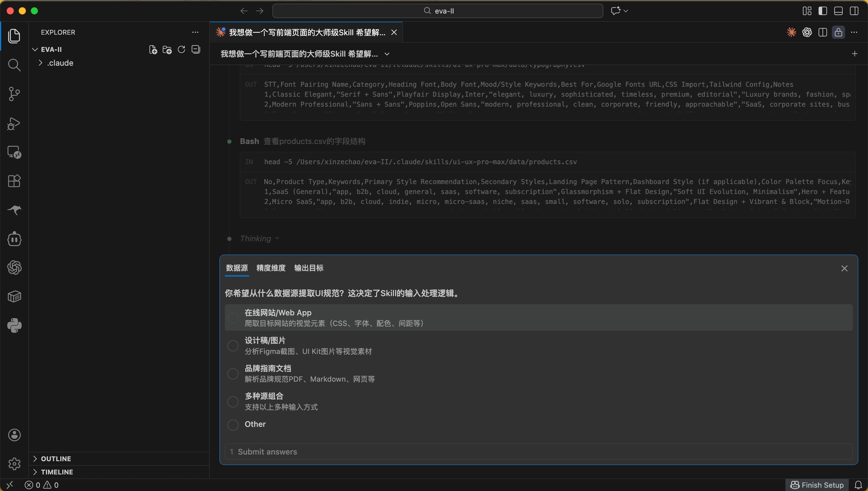Switch to the 精度维度 tab
868x491 pixels.
tap(271, 268)
